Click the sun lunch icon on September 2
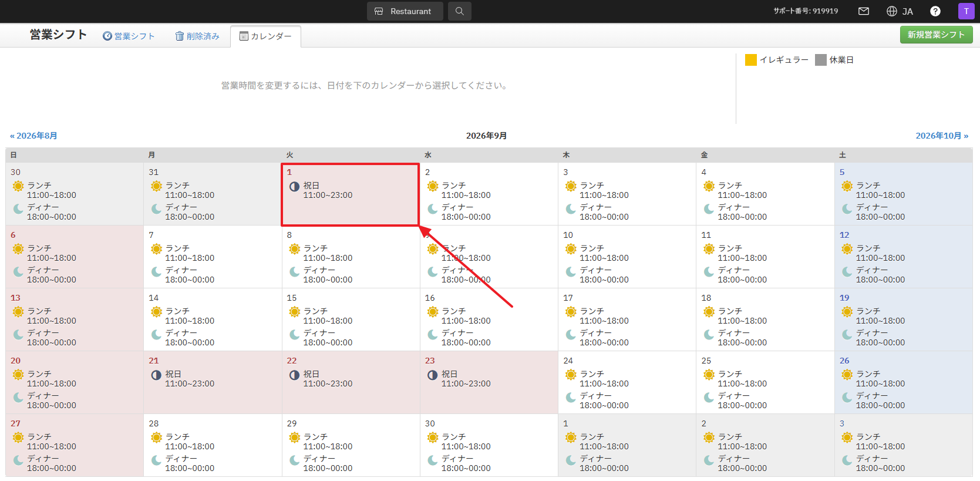Screen dimensions: 980x481 433,186
